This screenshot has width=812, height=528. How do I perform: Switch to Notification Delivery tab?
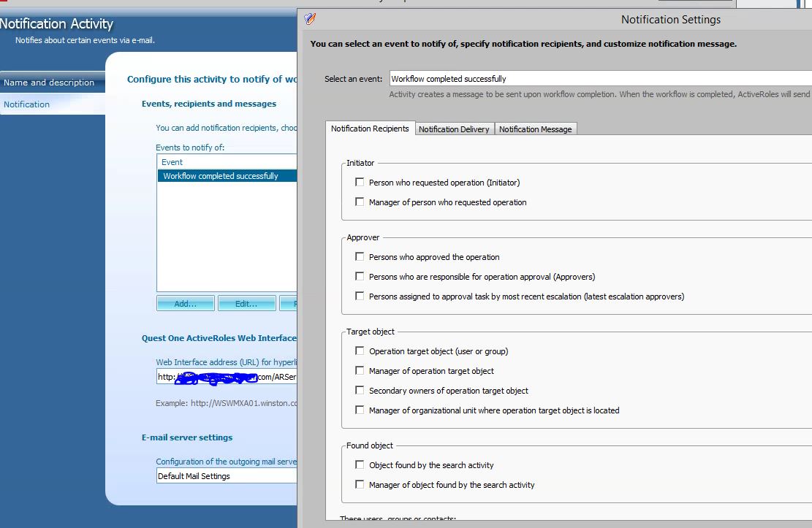(454, 129)
